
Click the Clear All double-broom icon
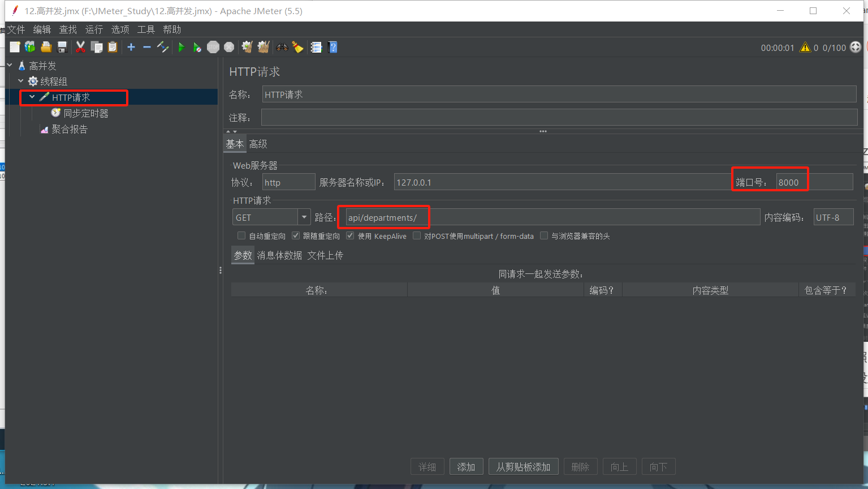264,47
